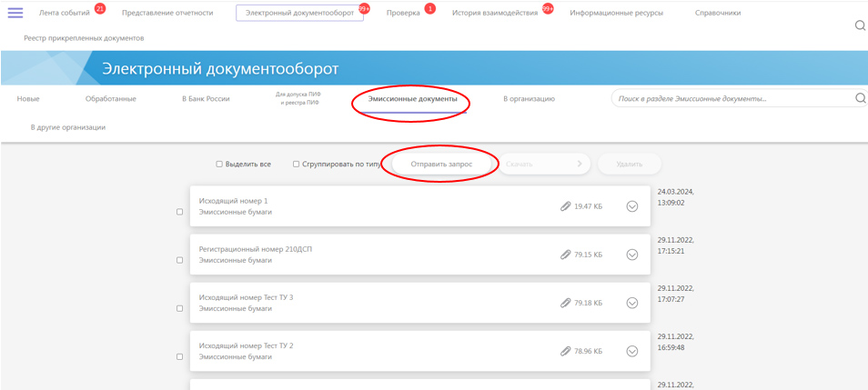Screen dimensions: 868x390
Task: Click magnifier icon in section search field
Action: [860, 98]
